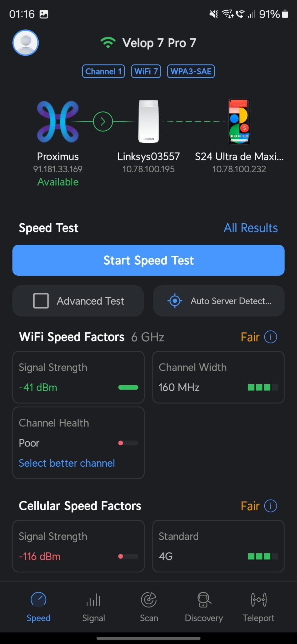
Task: Open Cellular Speed Factors info icon
Action: pos(270,506)
